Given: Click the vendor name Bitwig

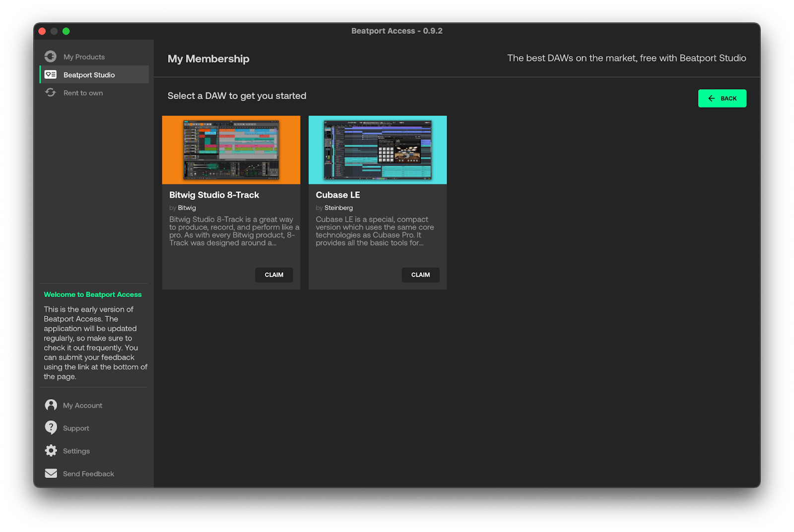Looking at the screenshot, I should [x=187, y=208].
